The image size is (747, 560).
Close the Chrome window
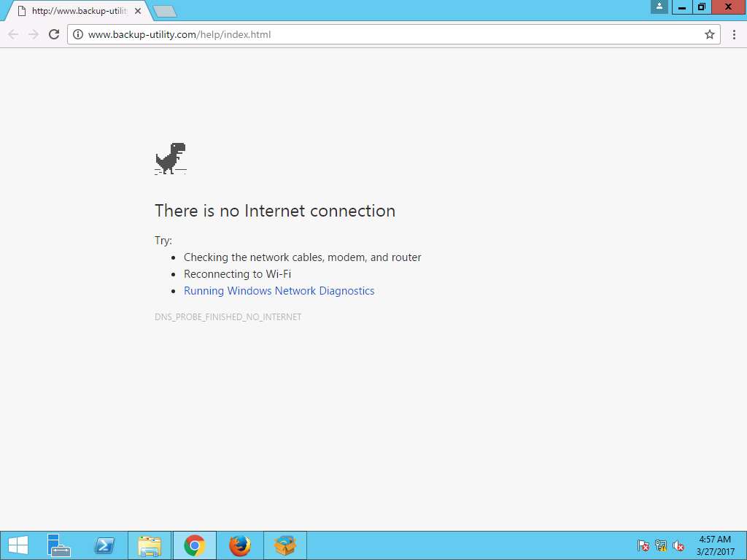point(729,7)
